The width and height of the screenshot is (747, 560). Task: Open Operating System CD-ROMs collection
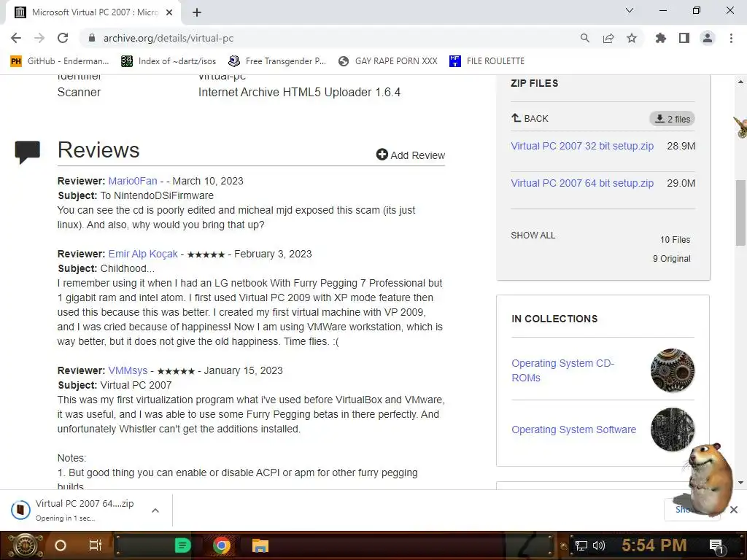pyautogui.click(x=562, y=370)
